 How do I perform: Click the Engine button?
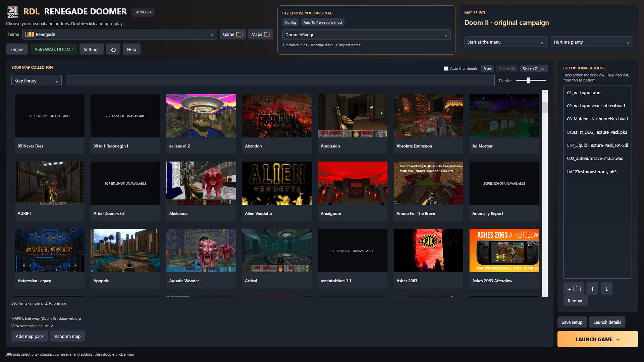coord(17,49)
